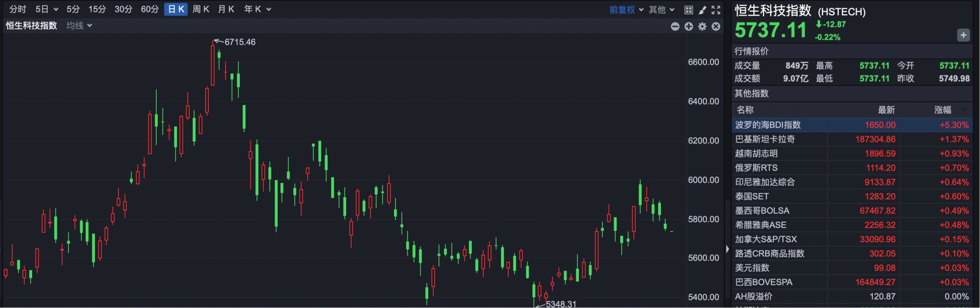Zoom out the chart with minus icon
Image resolution: width=980 pixels, height=308 pixels.
click(675, 27)
